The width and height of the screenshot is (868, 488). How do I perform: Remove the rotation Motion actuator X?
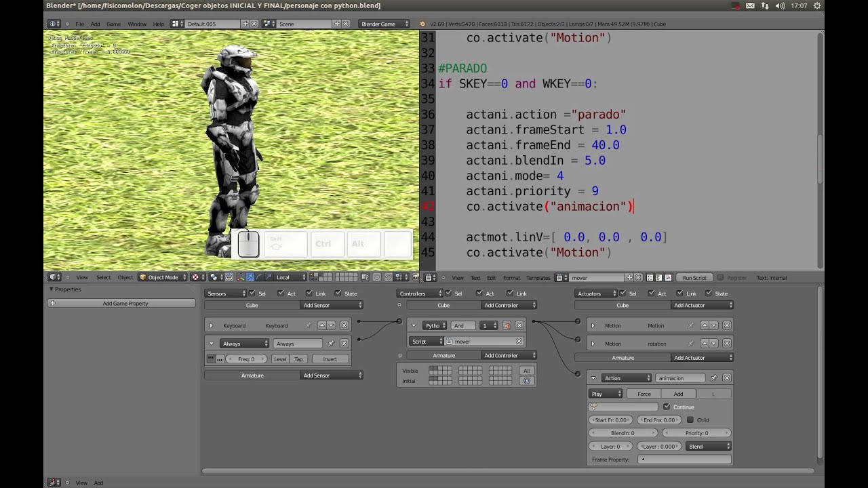click(727, 344)
